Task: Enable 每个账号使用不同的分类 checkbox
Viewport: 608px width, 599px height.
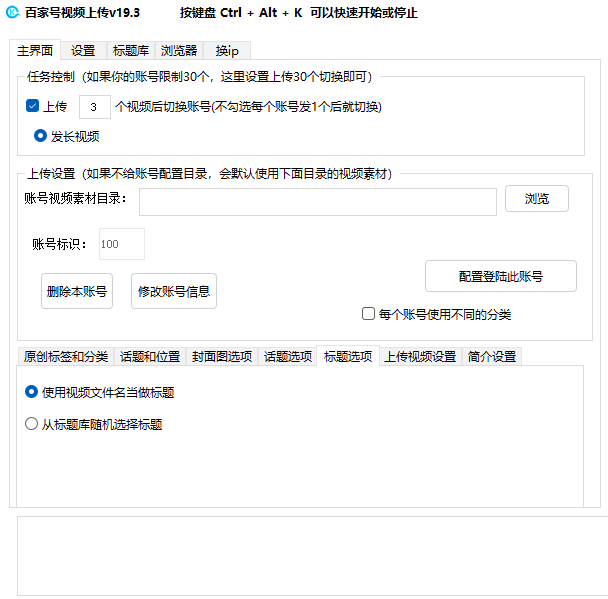Action: point(368,314)
